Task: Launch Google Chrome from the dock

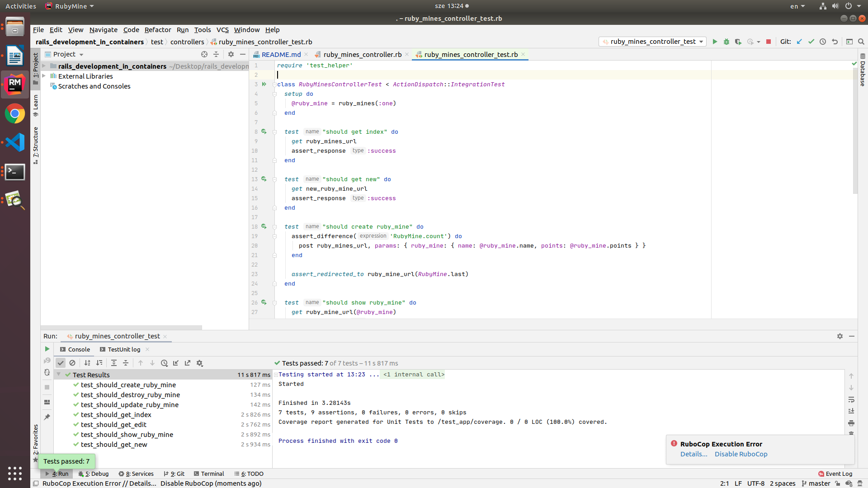Action: pos(15,114)
